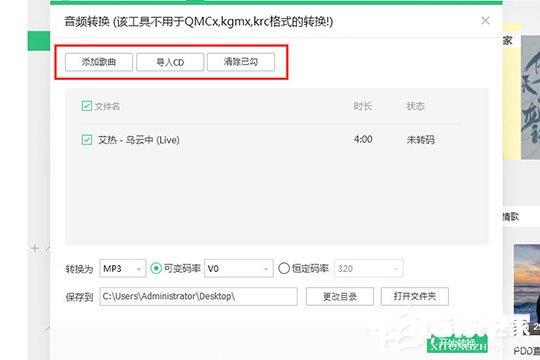Open the MP3 format dropdown
Screen dimensions: 540x360
click(x=123, y=268)
